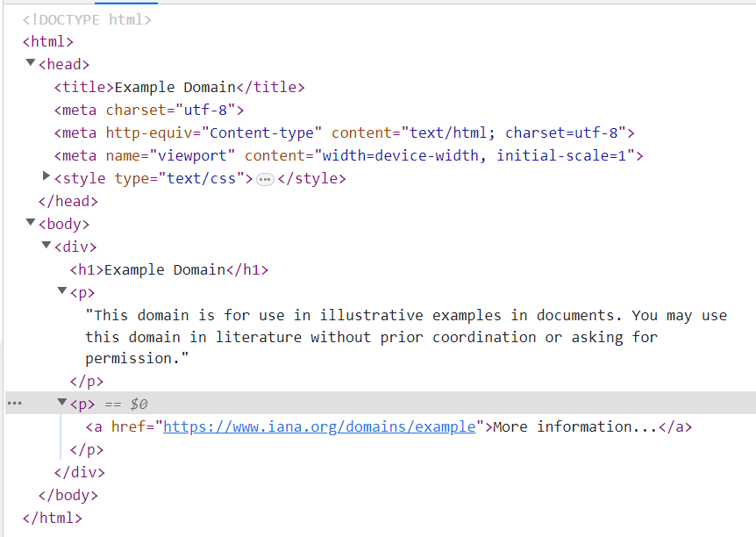The width and height of the screenshot is (756, 537).
Task: Select the title Example Domain node
Action: pos(180,88)
